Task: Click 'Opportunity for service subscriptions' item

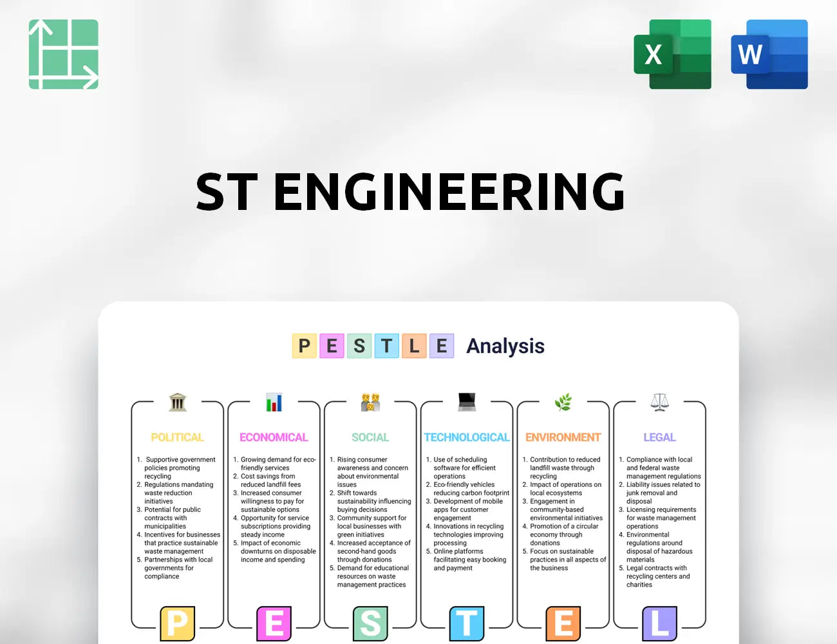Action: 272,526
